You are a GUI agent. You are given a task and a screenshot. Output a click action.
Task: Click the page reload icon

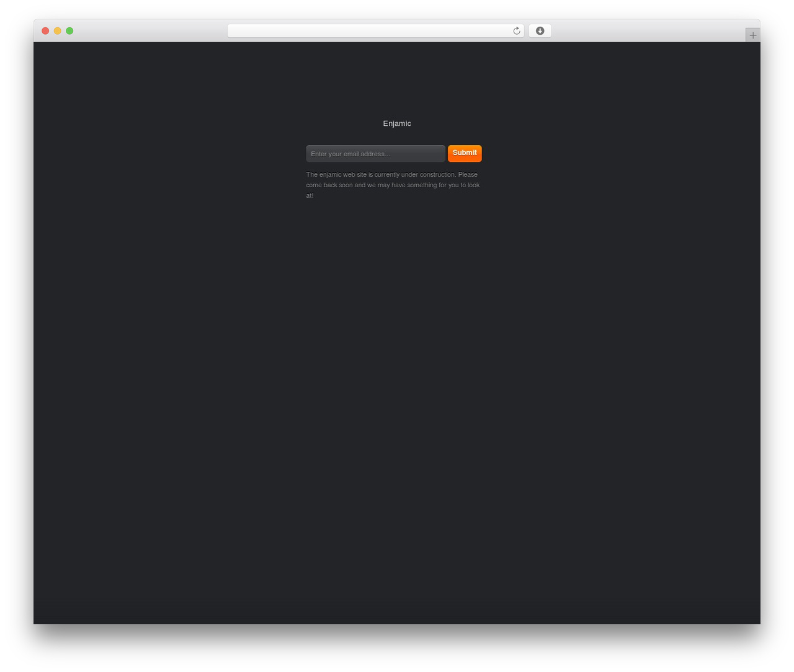(516, 31)
